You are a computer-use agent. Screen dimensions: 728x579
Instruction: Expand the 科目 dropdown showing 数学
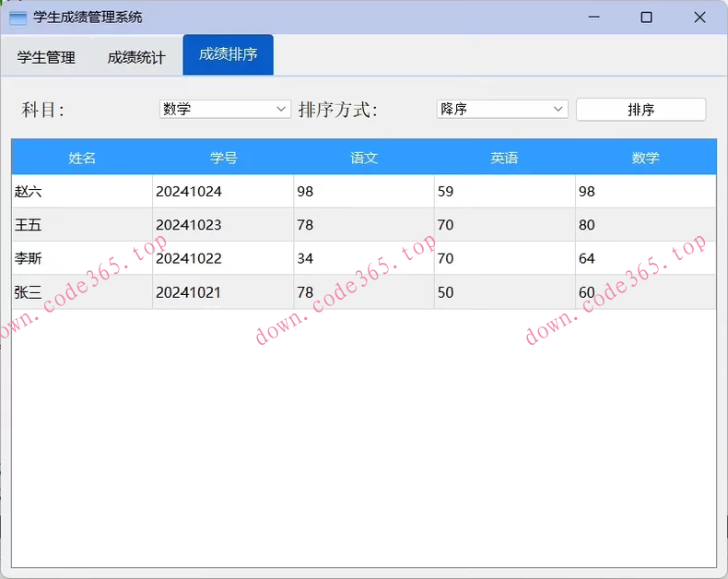[225, 109]
